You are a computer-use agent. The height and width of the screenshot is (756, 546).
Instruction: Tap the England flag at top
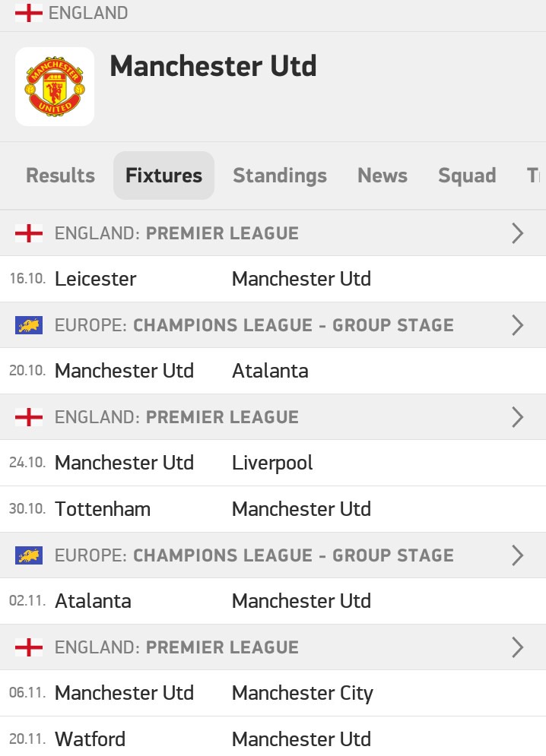coord(28,12)
